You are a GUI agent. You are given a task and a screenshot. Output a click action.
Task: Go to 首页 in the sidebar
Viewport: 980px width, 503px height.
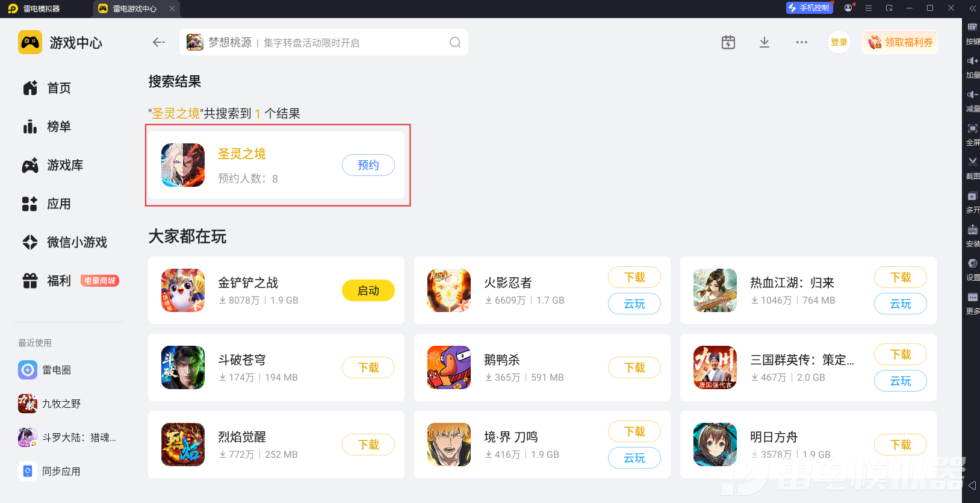click(47, 88)
